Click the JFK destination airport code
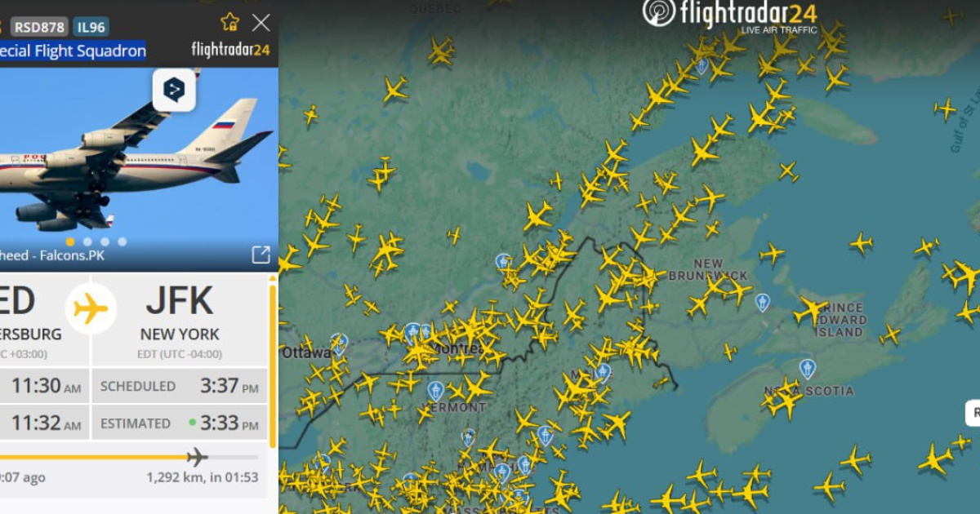This screenshot has width=980, height=514. [x=180, y=301]
